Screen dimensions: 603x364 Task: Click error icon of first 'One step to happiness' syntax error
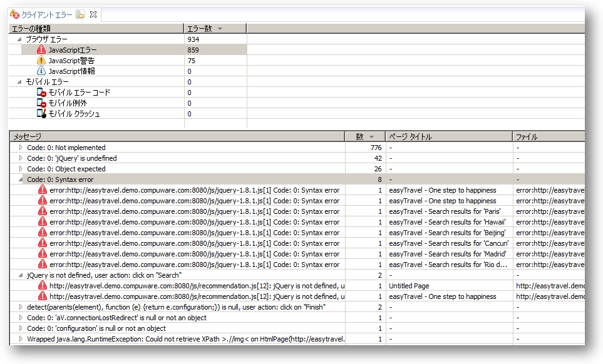coord(43,190)
